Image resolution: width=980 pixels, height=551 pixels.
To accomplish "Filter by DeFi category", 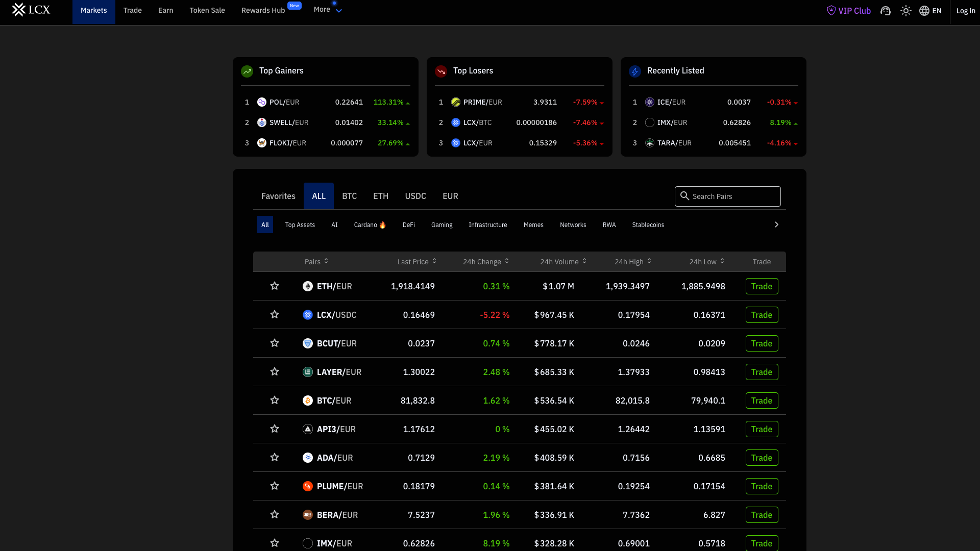I will coord(408,224).
